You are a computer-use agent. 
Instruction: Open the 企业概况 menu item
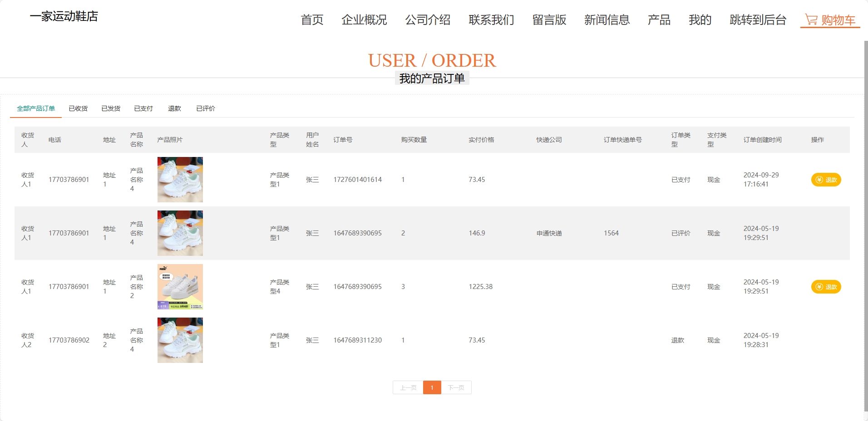[x=364, y=20]
